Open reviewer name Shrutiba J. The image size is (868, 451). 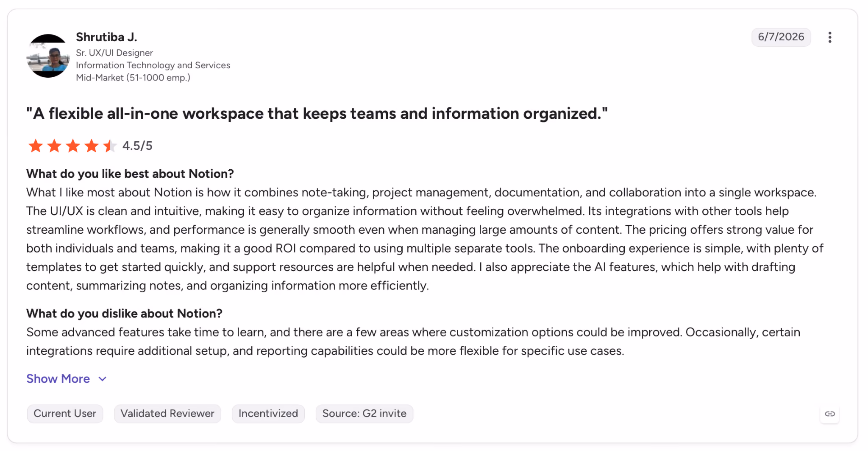[x=106, y=37]
